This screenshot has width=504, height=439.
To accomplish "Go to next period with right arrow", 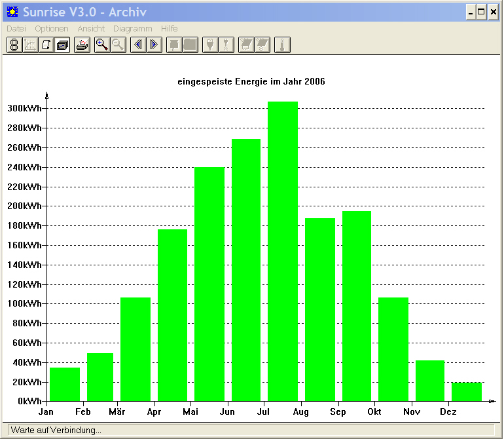I will pos(154,45).
